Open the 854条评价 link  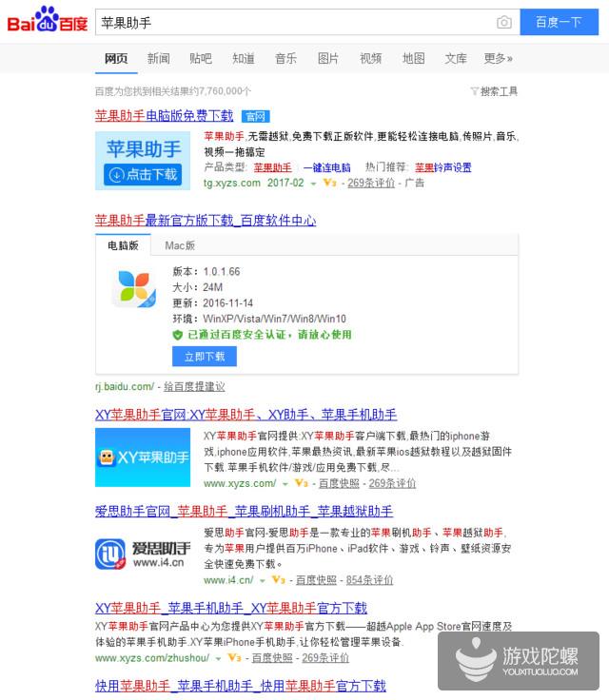(x=369, y=580)
